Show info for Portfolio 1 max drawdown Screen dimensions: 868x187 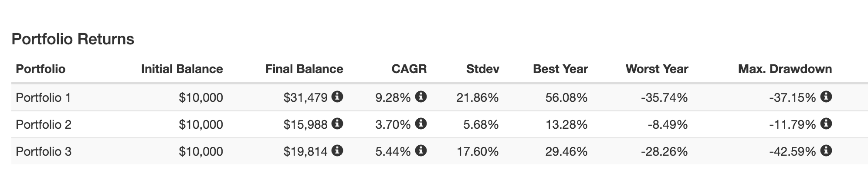coord(826,97)
